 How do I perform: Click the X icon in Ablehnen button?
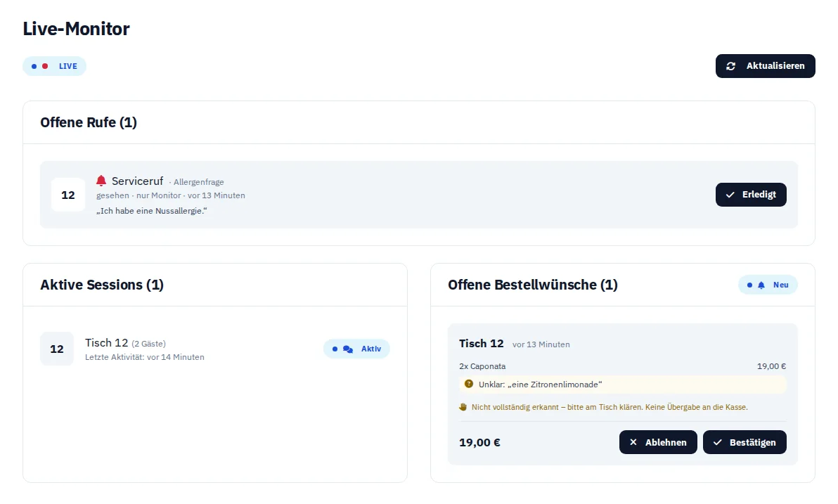633,442
